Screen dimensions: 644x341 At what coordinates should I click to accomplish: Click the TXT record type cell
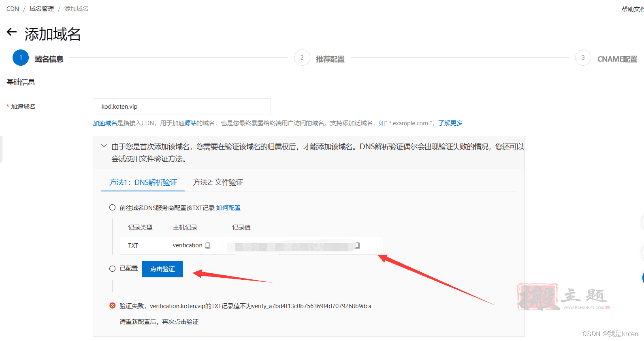click(133, 246)
